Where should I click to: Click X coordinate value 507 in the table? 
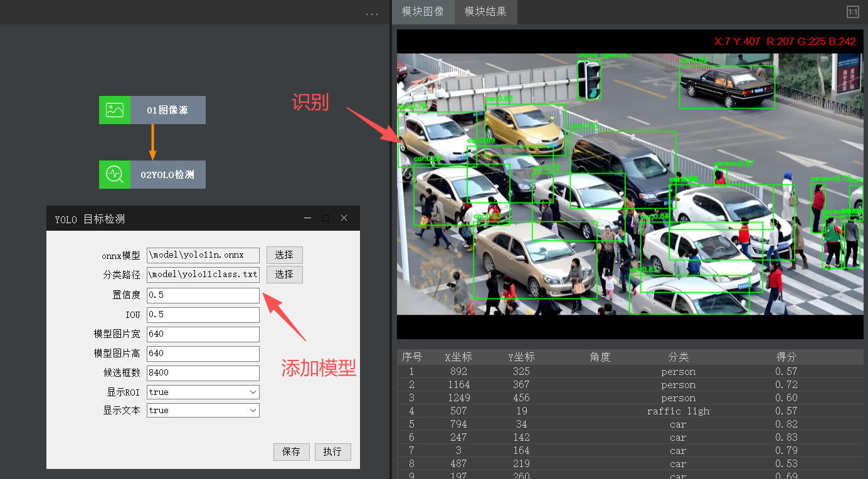458,411
